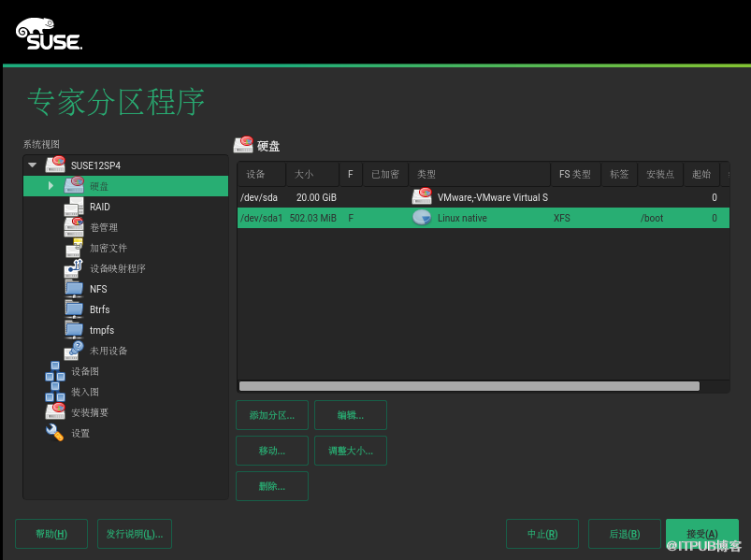Open the RAID tree entry
The image size is (751, 560).
100,207
